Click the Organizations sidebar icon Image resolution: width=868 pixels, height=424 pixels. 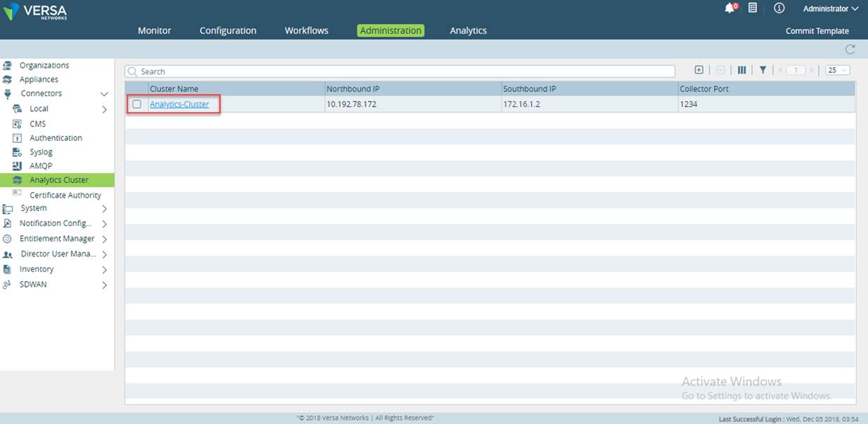(8, 65)
